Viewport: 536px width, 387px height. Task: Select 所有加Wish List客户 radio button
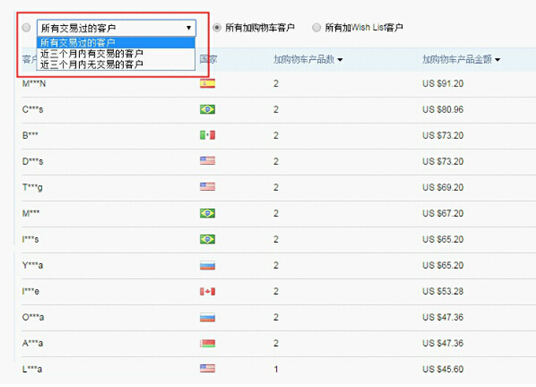click(317, 28)
